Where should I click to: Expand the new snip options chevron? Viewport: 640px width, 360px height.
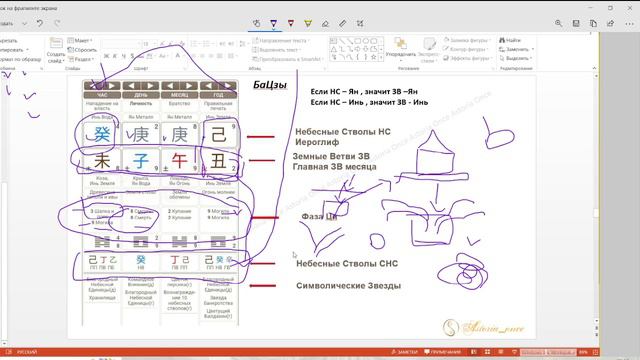[x=24, y=24]
